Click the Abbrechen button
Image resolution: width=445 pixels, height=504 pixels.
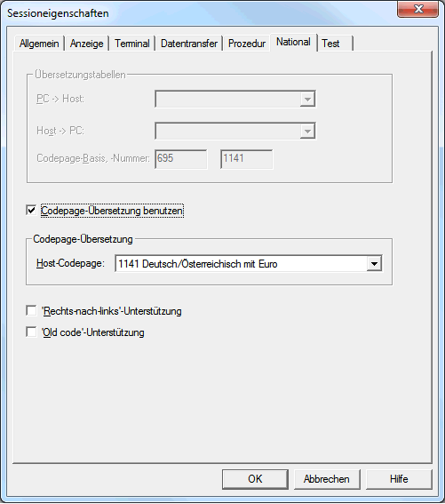click(x=327, y=479)
